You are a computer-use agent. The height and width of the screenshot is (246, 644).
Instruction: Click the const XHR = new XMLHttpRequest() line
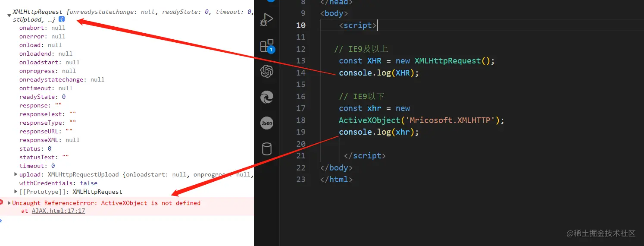[x=417, y=61]
